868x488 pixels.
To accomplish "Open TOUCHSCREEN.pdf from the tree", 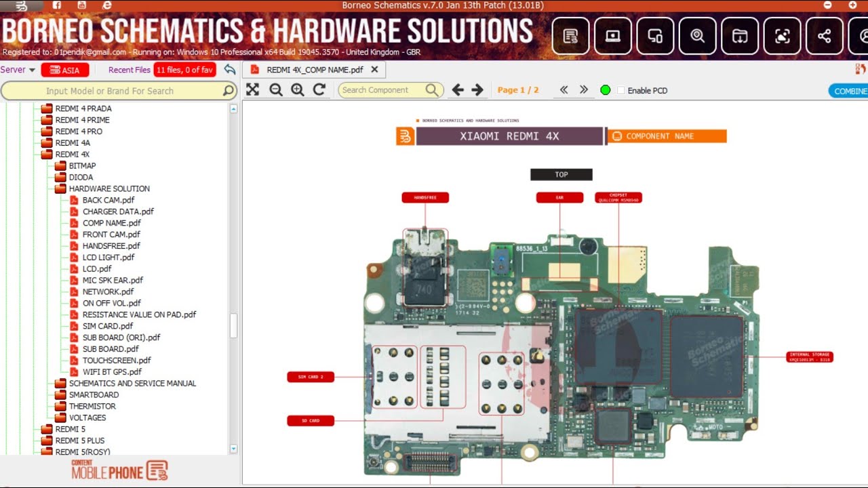I will click(x=117, y=361).
